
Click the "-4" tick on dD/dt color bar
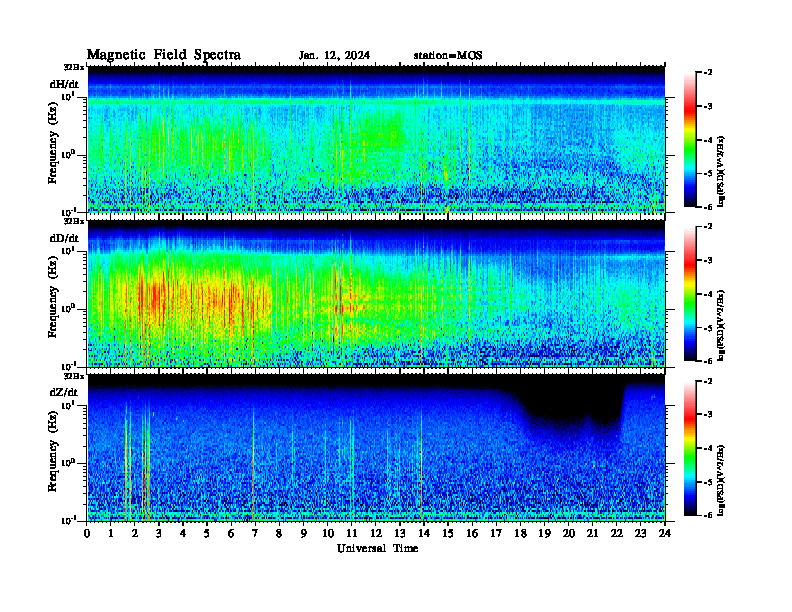(x=707, y=294)
